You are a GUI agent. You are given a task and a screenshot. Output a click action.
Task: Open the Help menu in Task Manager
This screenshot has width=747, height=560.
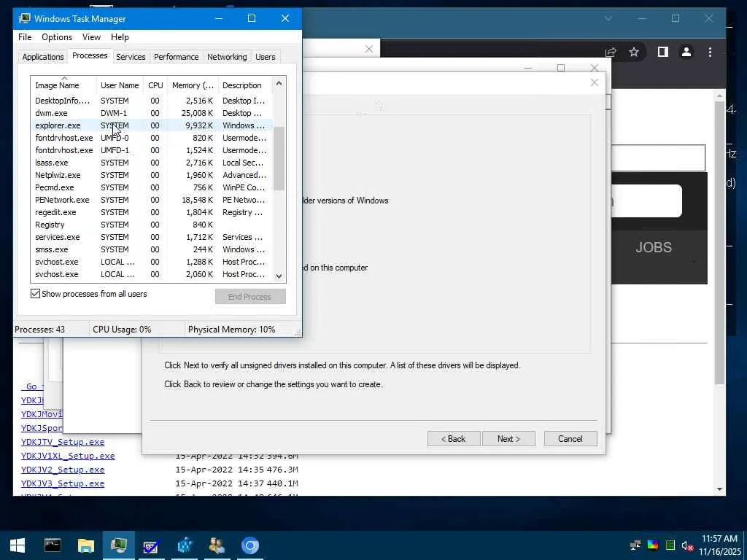pos(120,37)
